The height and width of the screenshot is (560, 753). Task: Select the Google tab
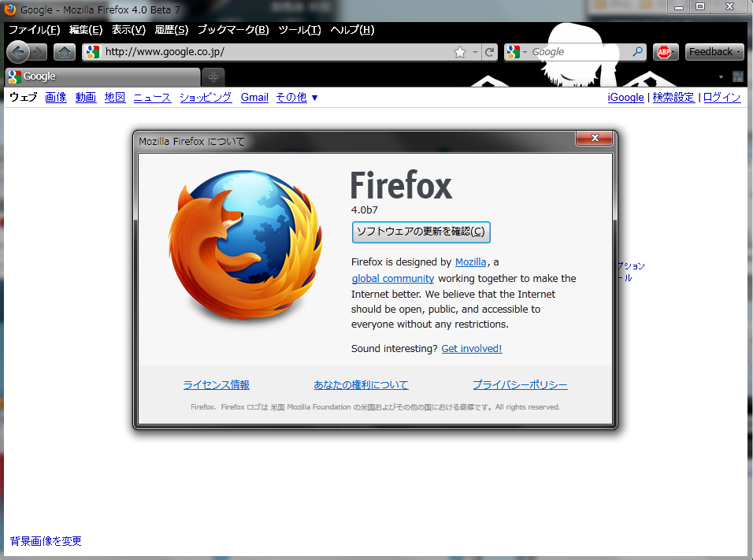click(102, 77)
